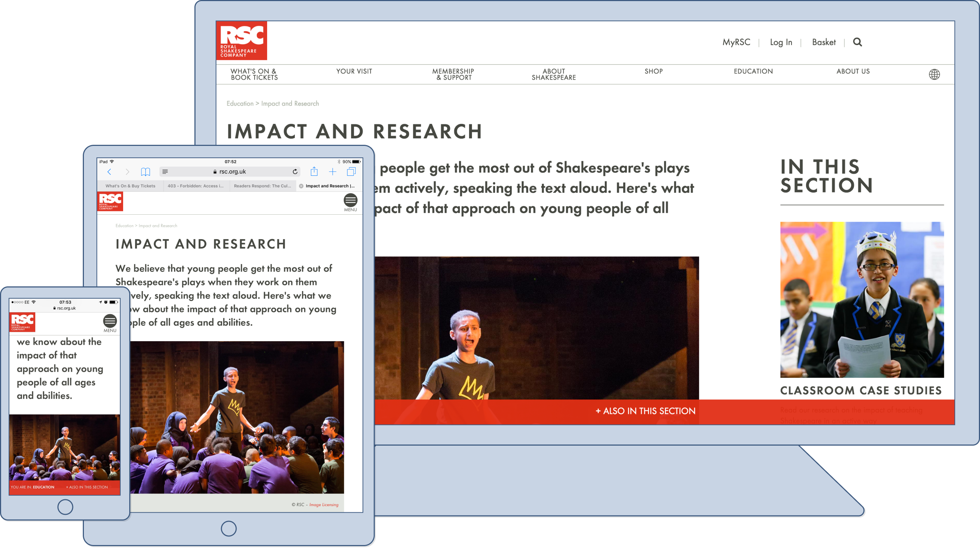Screen dimensions: 980x549
Task: Tap the rsc.org.uk address bar on the phone
Action: click(64, 308)
